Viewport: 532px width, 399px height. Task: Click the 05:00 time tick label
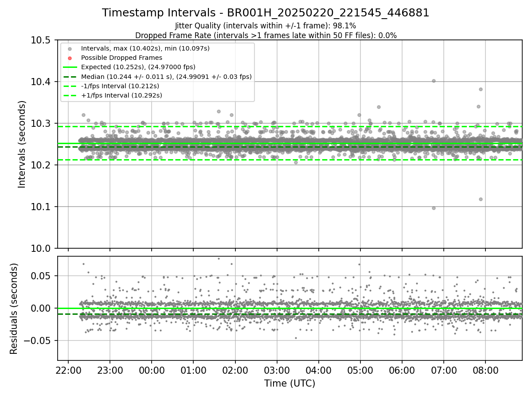coord(360,370)
